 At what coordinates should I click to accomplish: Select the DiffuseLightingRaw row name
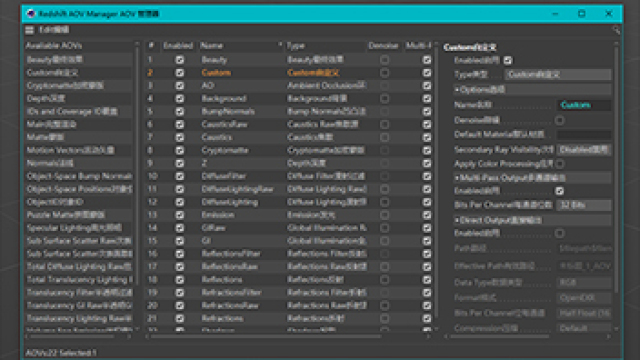click(237, 189)
